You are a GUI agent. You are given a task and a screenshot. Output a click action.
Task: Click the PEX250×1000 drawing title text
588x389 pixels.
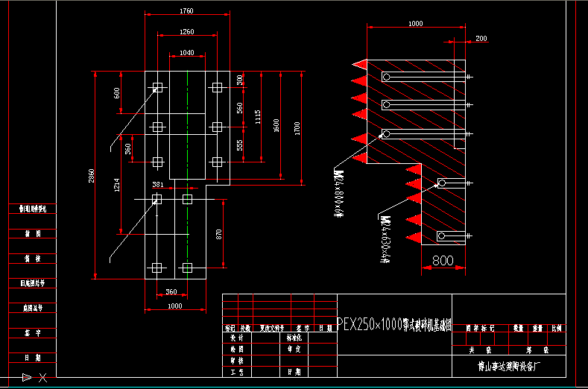394,326
